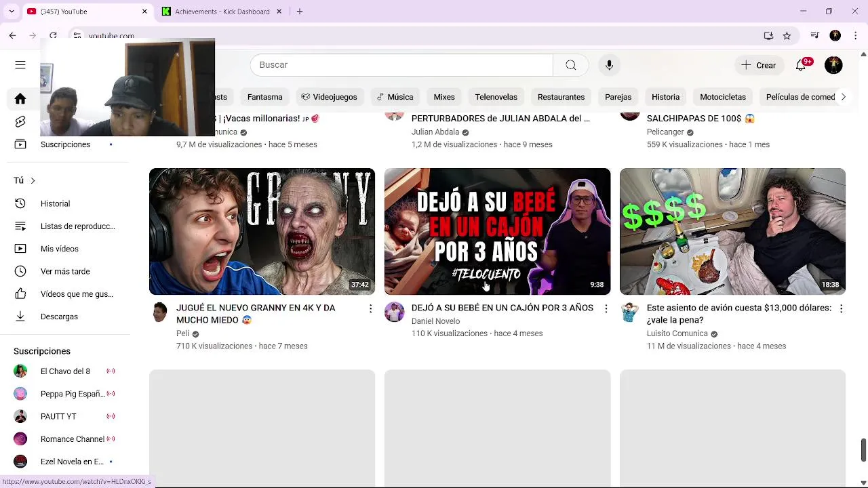Image resolution: width=868 pixels, height=488 pixels.
Task: Select the Videojuegos filter chip
Action: click(329, 97)
